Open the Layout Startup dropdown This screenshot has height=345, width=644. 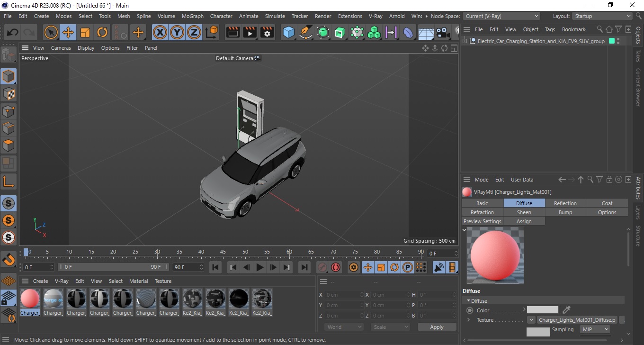click(x=602, y=16)
